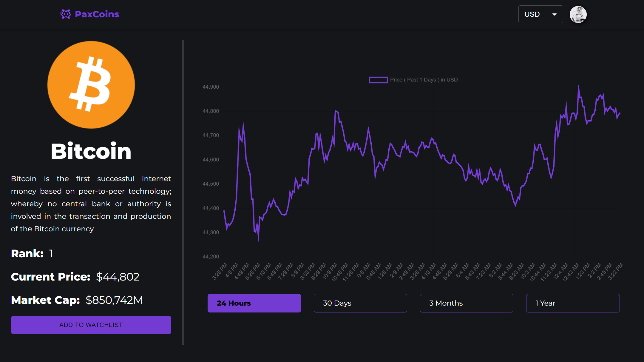The width and height of the screenshot is (644, 362).
Task: Click the Bitcoin coin logo image
Action: [91, 85]
